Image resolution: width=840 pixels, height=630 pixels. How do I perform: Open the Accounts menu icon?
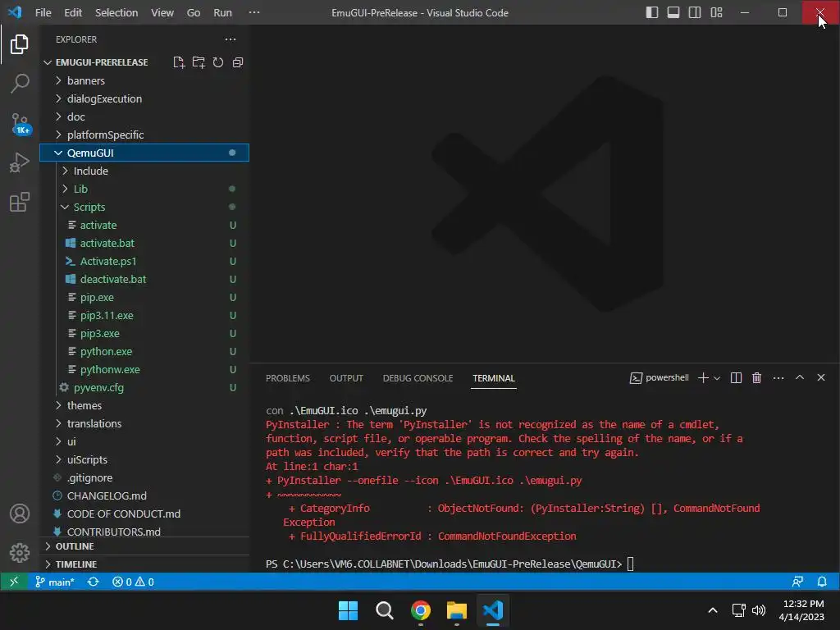point(20,514)
